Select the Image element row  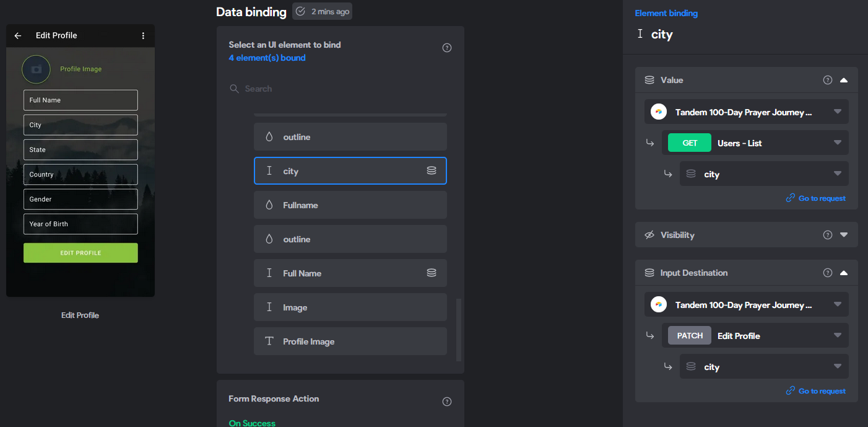point(350,307)
